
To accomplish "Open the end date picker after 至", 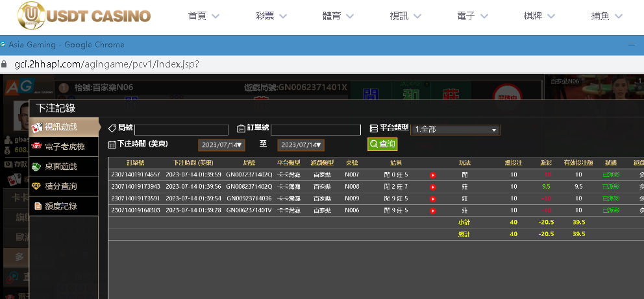I will coord(301,145).
